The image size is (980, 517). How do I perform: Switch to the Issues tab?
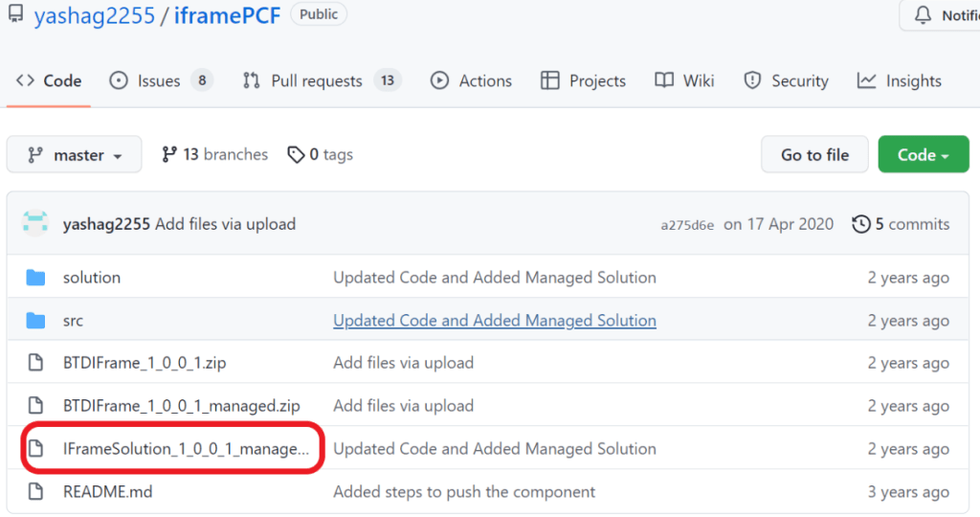click(159, 81)
